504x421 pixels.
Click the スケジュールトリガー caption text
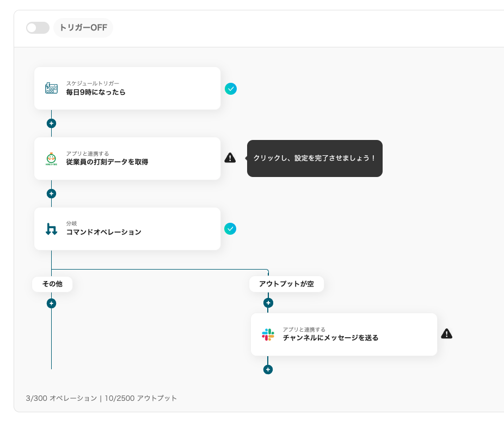point(93,84)
